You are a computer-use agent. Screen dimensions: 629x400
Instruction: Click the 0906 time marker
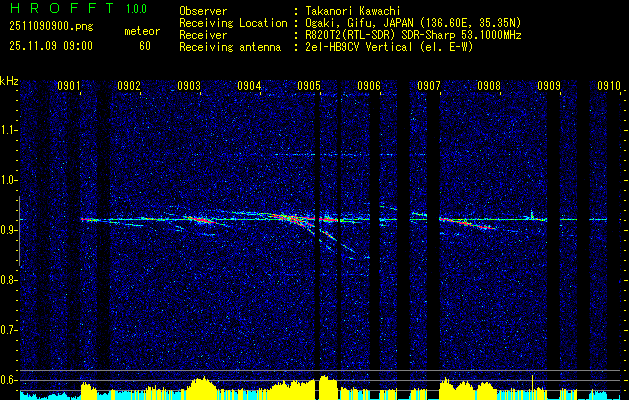(369, 85)
